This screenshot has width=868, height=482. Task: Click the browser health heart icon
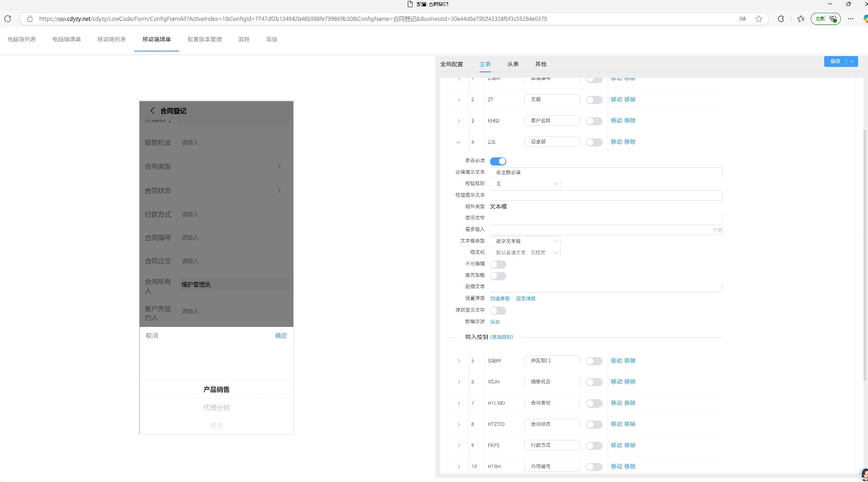pyautogui.click(x=833, y=19)
